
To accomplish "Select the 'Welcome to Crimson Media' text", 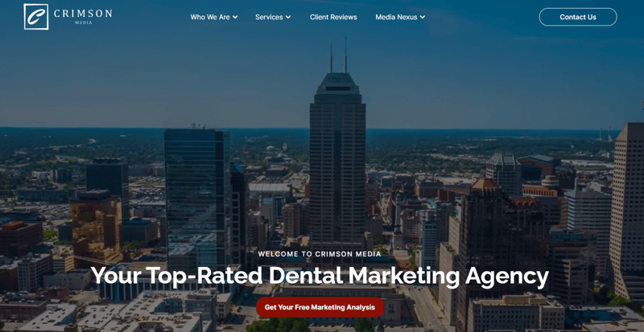I will [320, 254].
